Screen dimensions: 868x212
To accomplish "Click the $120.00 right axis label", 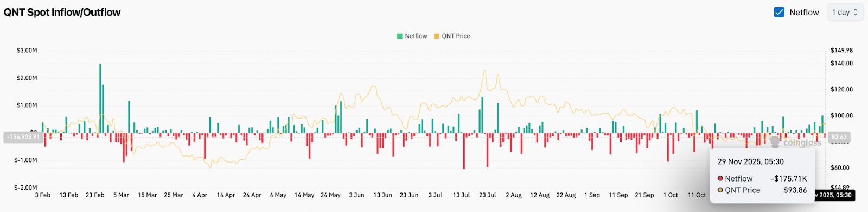I will (841, 89).
